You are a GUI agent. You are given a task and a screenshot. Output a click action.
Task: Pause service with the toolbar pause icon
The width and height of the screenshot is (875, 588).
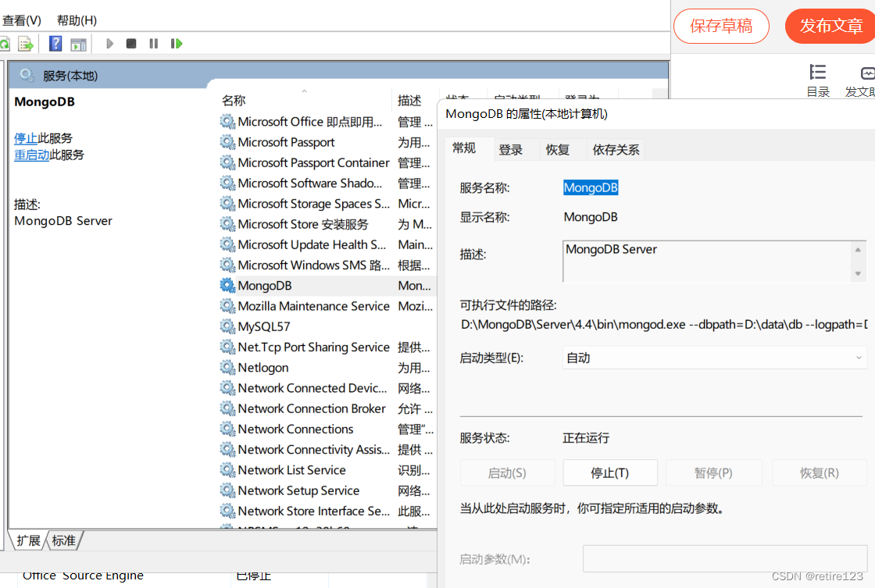pyautogui.click(x=153, y=44)
